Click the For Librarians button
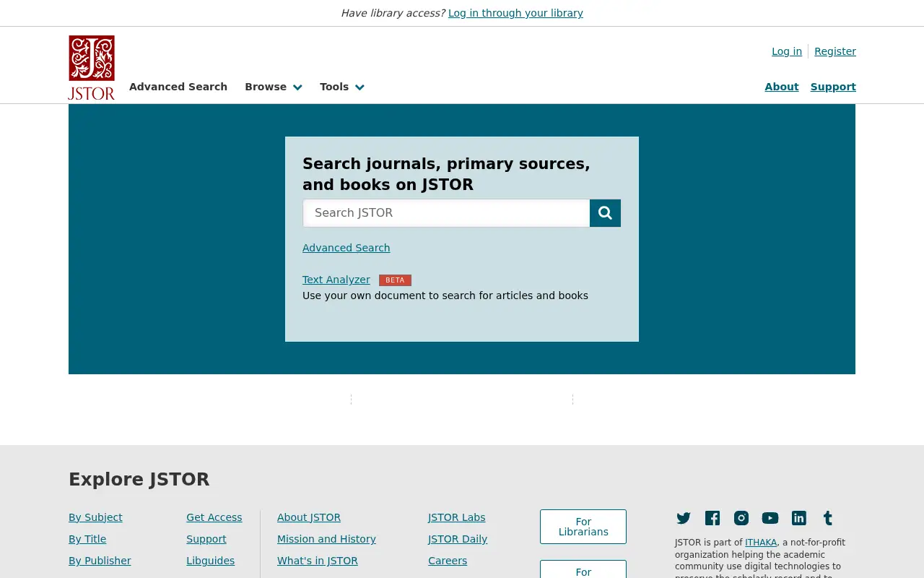 coord(583,527)
